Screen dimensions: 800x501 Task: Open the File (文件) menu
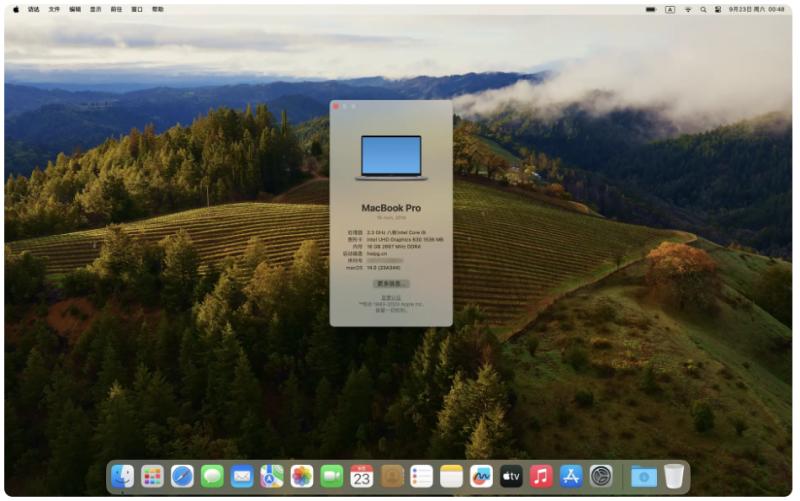click(54, 9)
